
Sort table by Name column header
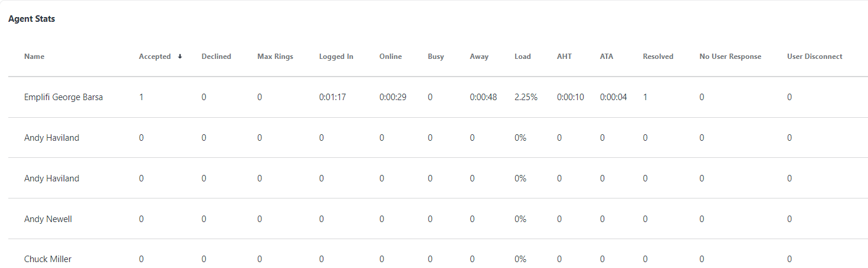pos(34,57)
